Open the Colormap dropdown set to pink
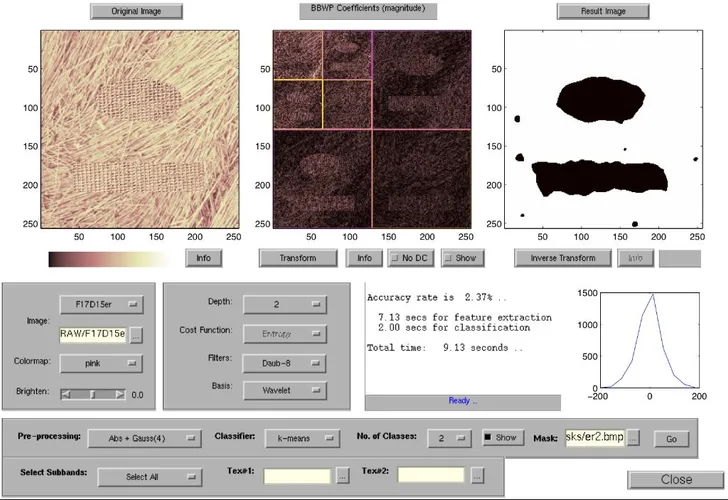 pos(101,364)
